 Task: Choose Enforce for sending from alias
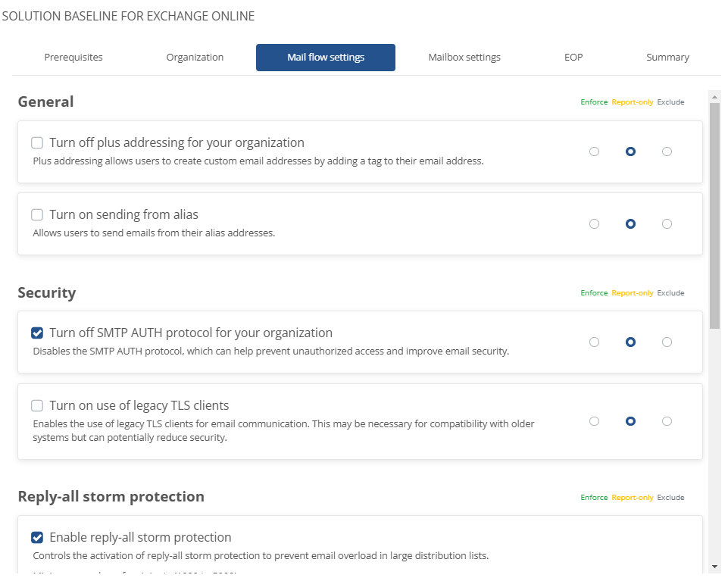pyautogui.click(x=594, y=224)
